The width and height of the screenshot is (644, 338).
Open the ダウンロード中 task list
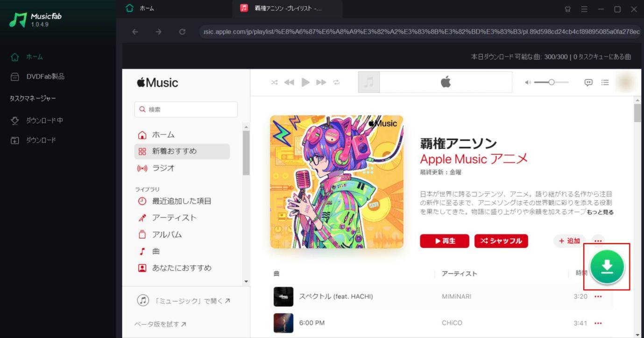tap(37, 120)
